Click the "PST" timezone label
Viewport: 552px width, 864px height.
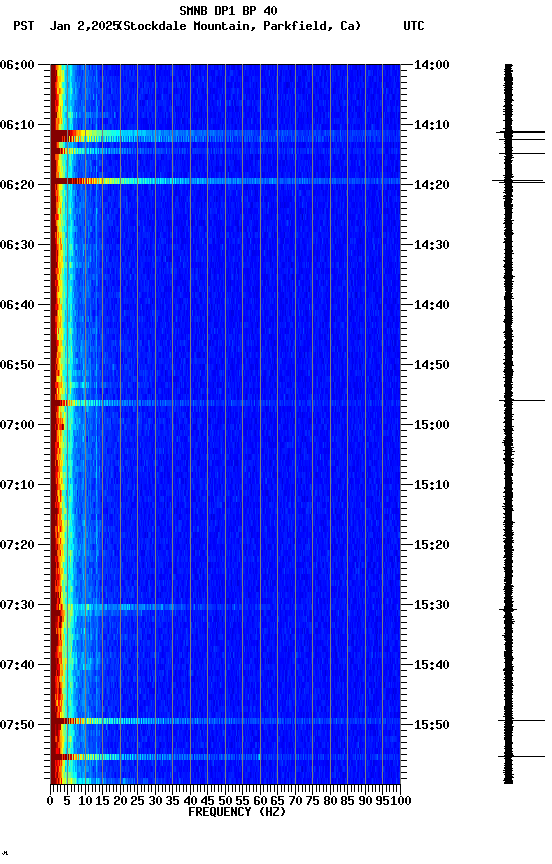(24, 26)
